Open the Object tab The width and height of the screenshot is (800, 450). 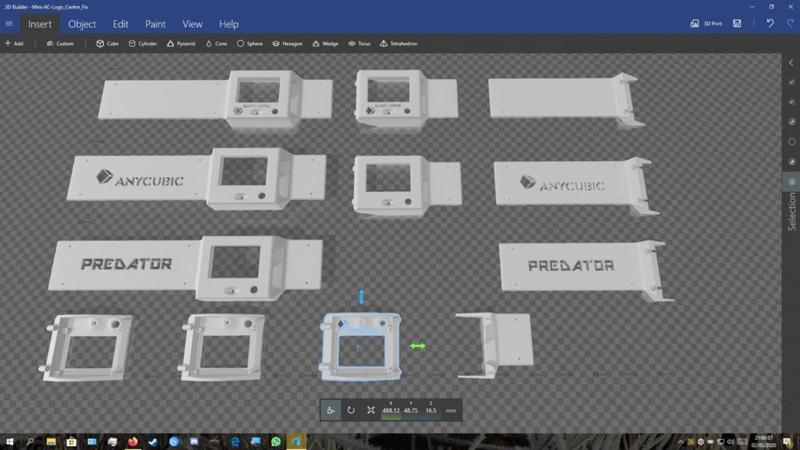[82, 24]
